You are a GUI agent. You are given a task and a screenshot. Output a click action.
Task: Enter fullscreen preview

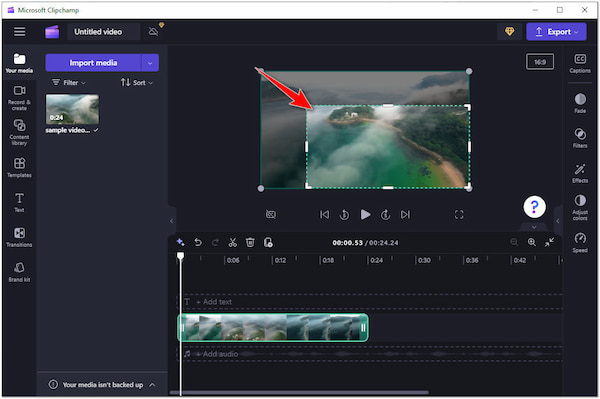point(459,215)
